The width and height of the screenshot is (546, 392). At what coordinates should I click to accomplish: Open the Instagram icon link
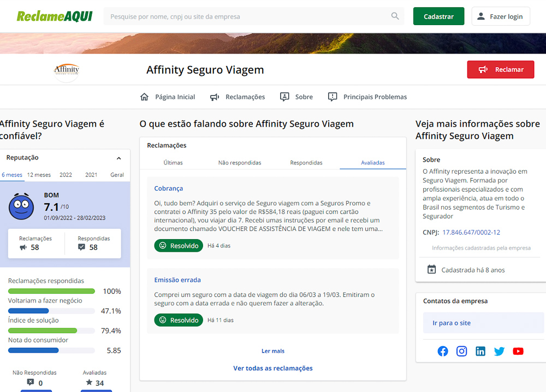click(x=461, y=351)
